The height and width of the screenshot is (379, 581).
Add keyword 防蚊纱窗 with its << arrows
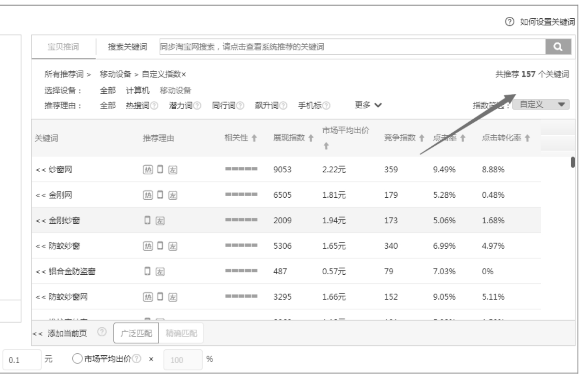click(x=41, y=246)
